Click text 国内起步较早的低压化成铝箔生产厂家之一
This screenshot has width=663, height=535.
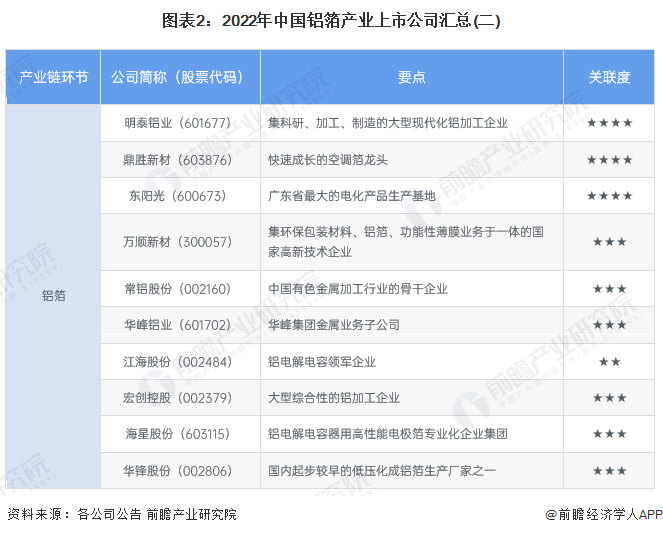coord(382,471)
